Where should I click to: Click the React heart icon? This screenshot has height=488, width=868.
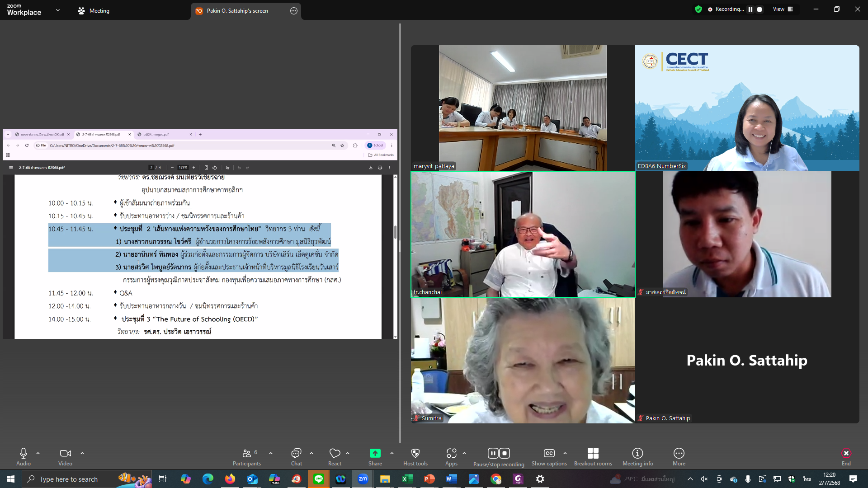[335, 456]
